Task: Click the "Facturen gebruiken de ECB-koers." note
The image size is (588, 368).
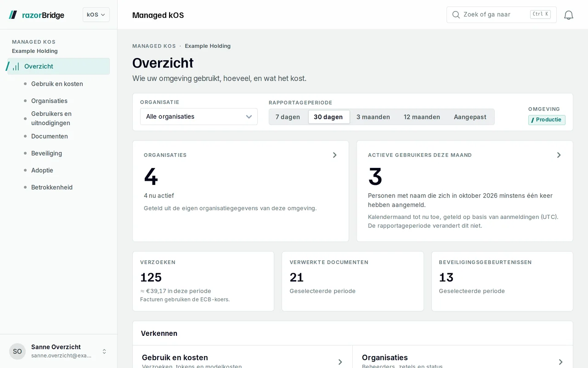Action: (x=185, y=299)
